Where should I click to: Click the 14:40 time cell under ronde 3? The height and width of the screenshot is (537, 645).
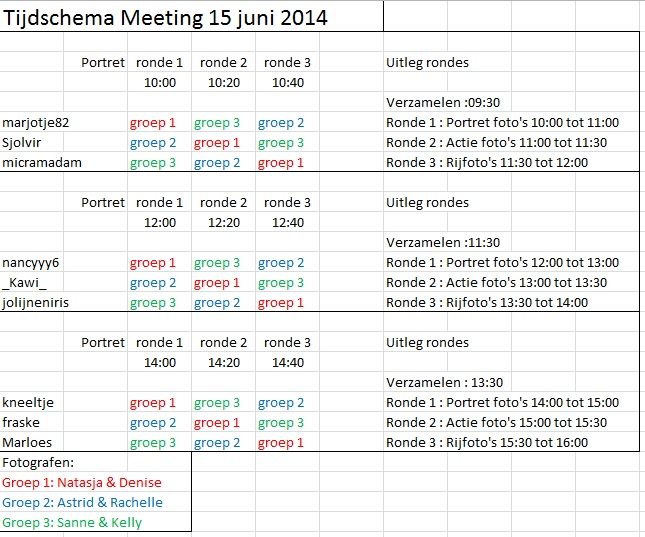(288, 363)
